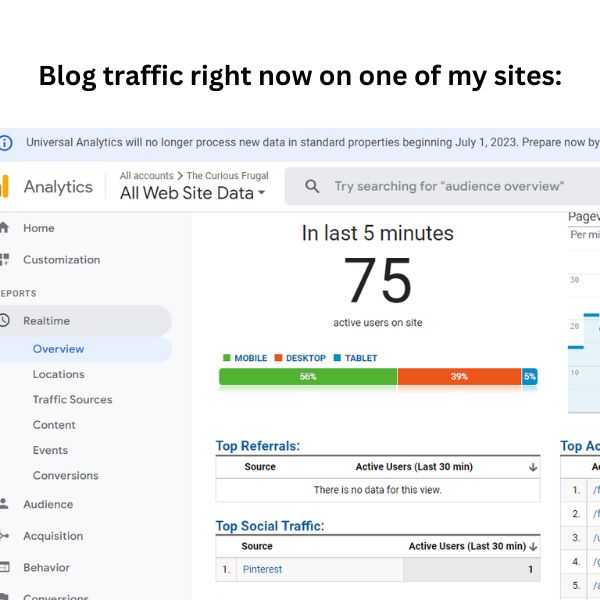Click the search magnifier icon
This screenshot has height=600, width=600.
click(x=312, y=186)
